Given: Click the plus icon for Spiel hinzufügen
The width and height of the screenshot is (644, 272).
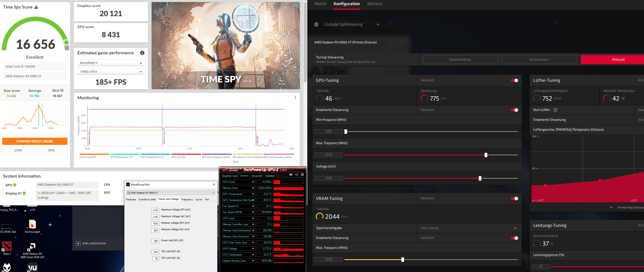Looking at the screenshot, I should pyautogui.click(x=78, y=243).
